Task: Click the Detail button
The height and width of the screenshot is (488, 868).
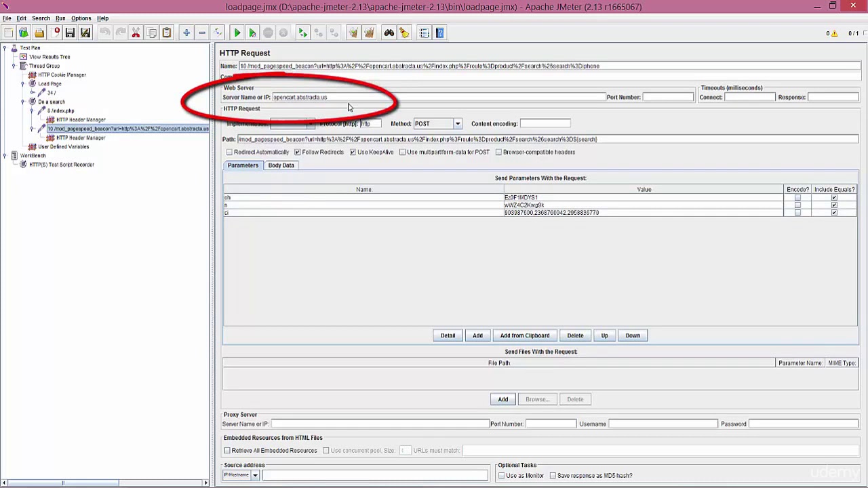Action: tap(448, 335)
